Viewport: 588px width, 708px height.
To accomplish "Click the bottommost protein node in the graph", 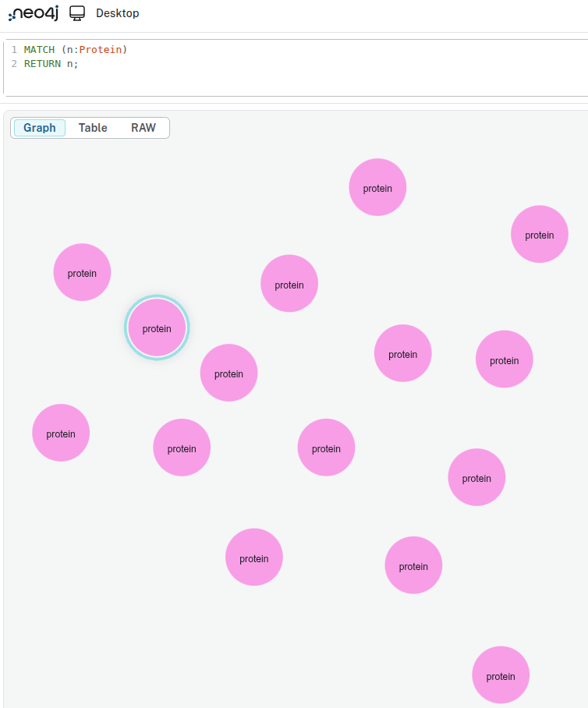I will click(x=501, y=675).
